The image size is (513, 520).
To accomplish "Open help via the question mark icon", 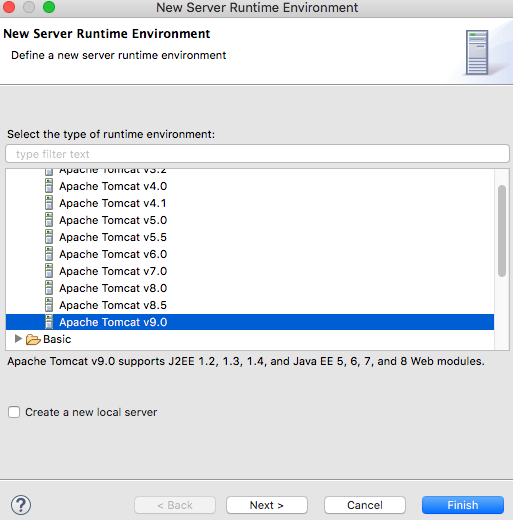I will 21,505.
